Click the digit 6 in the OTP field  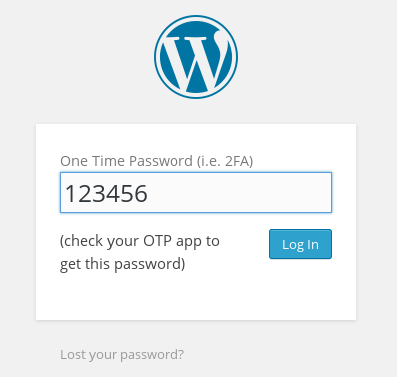(141, 194)
